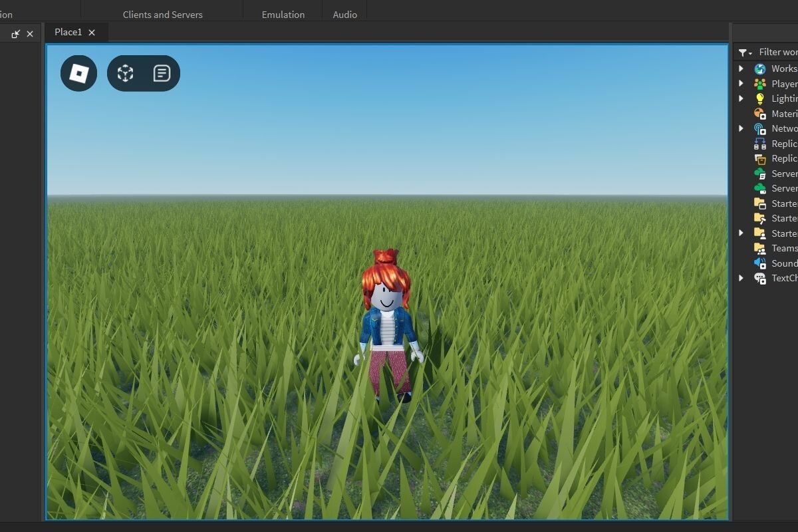Image resolution: width=798 pixels, height=532 pixels.
Task: Click the SoundService speaker icon
Action: (760, 263)
